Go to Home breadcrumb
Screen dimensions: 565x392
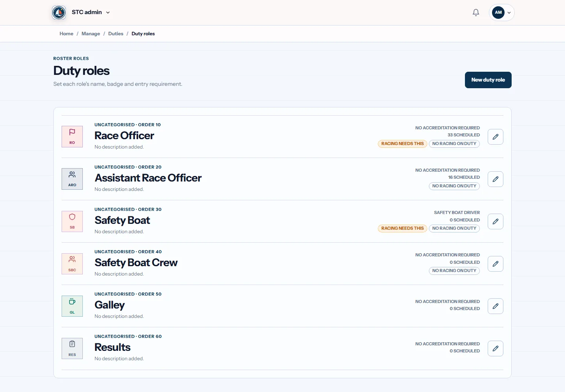(x=66, y=34)
